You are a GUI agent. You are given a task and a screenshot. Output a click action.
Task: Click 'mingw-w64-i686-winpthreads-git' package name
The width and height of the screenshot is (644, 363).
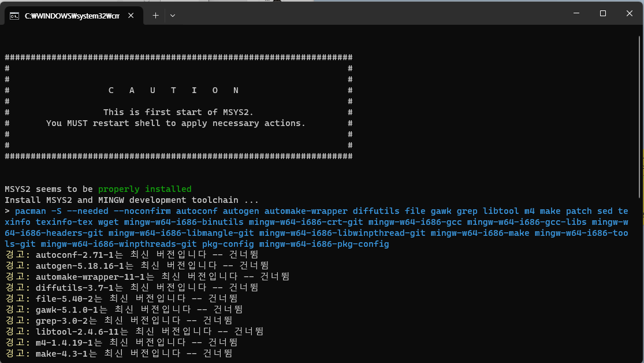click(x=119, y=244)
